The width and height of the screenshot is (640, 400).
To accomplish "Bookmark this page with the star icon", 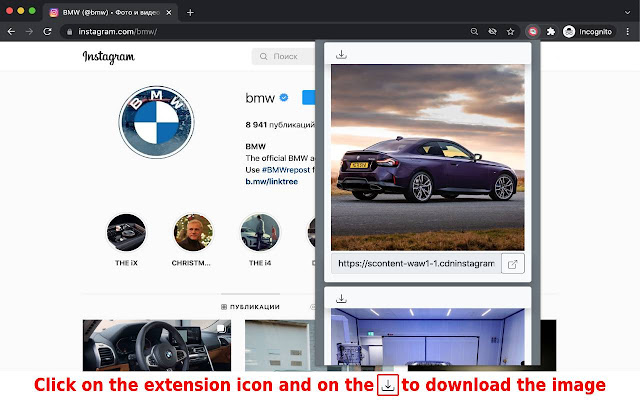I will [510, 31].
